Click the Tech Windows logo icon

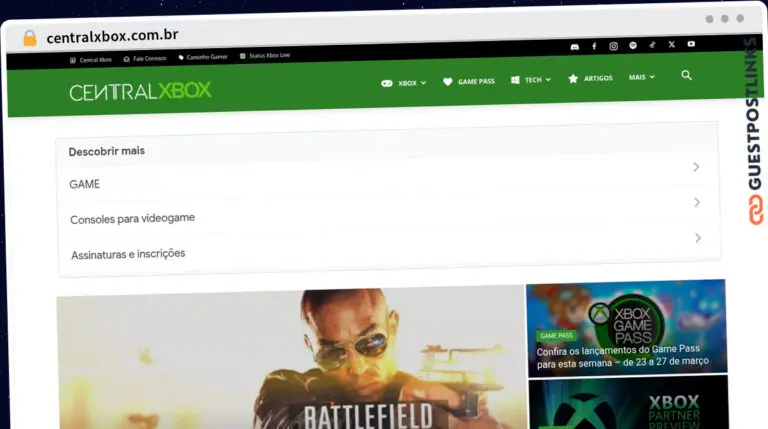tap(515, 80)
